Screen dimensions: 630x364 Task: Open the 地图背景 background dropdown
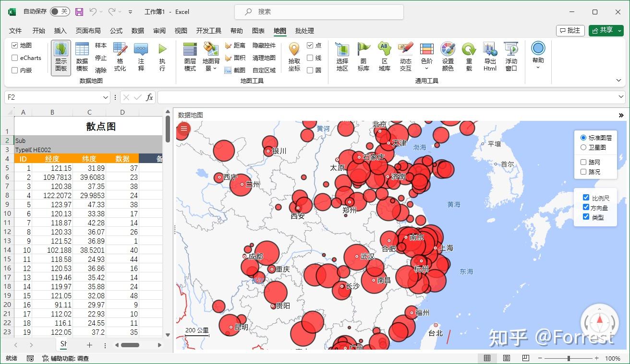pyautogui.click(x=211, y=58)
